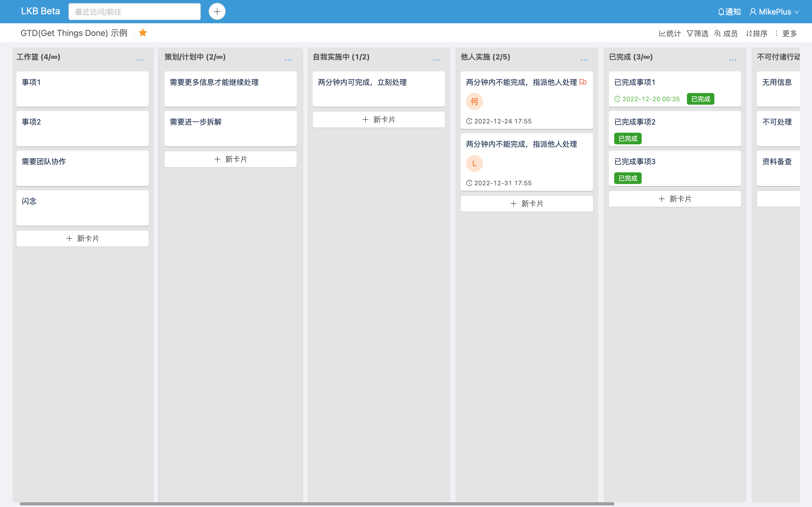This screenshot has width=812, height=507.
Task: Expand the MikePlus user dropdown
Action: (x=774, y=12)
